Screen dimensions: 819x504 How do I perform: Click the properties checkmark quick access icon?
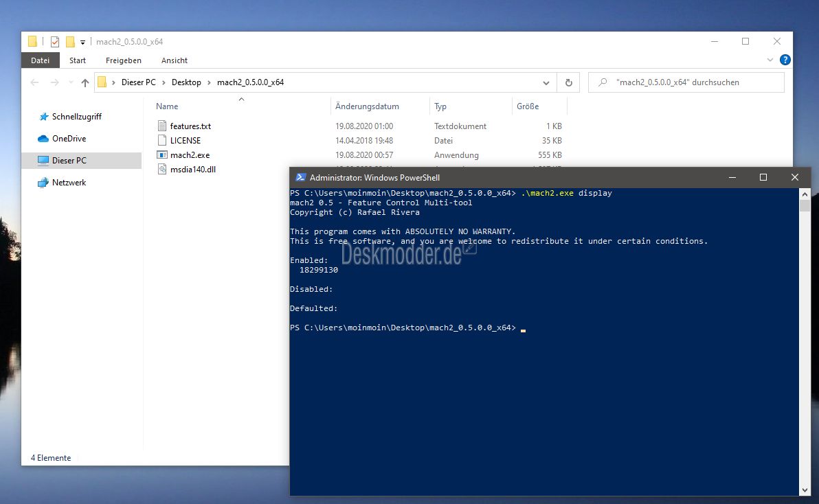click(55, 42)
